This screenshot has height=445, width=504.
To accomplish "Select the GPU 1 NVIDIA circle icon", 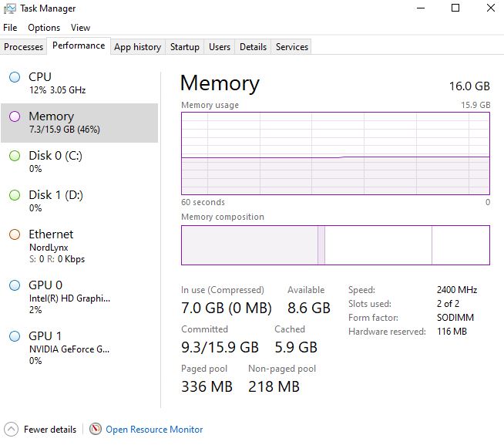I will [x=15, y=336].
